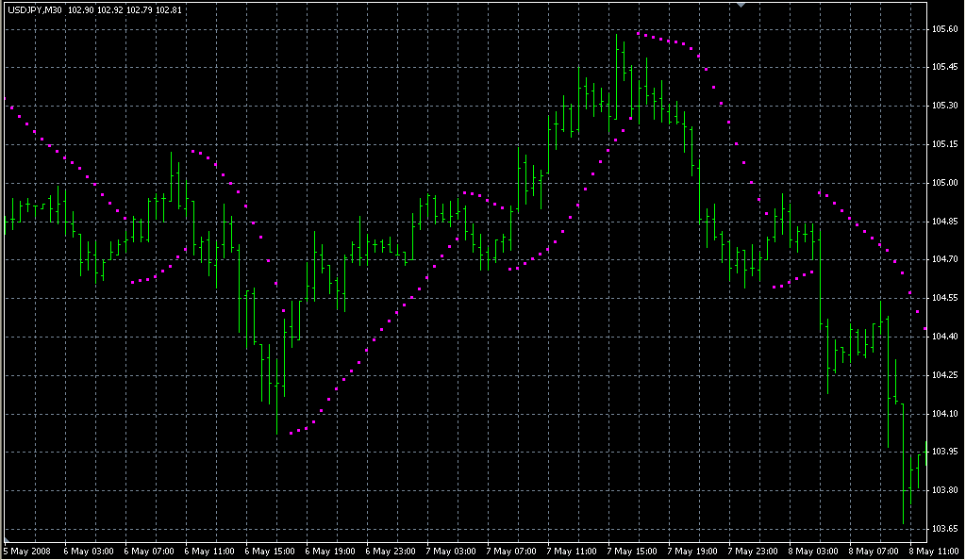Click the 7 May 15:00 time label
966x560 pixels.
point(632,551)
